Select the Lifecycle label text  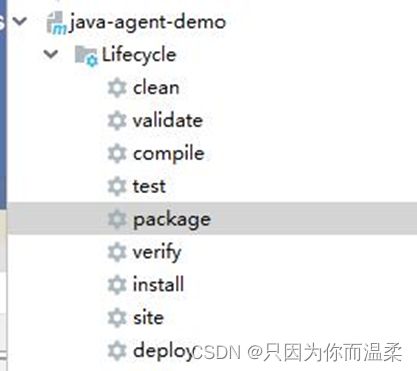(139, 55)
